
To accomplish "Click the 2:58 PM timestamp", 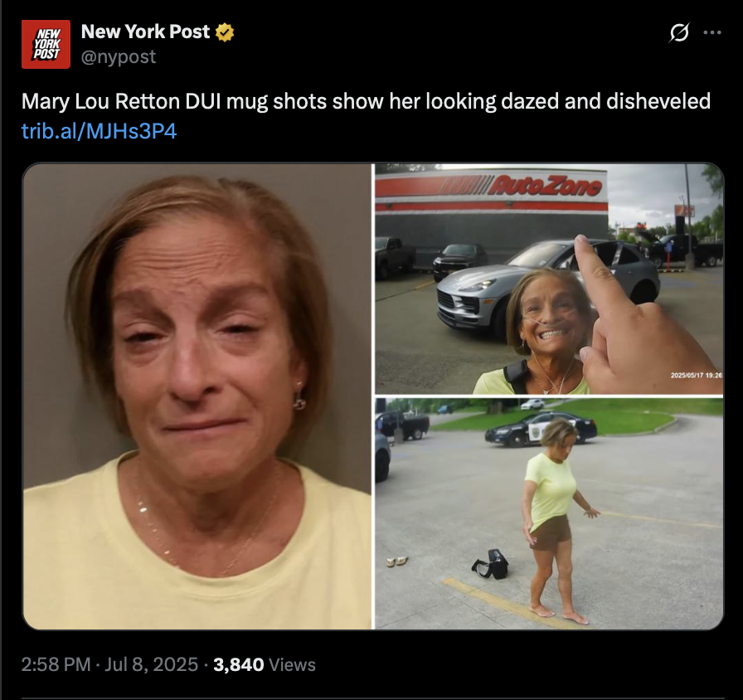I will 56,664.
